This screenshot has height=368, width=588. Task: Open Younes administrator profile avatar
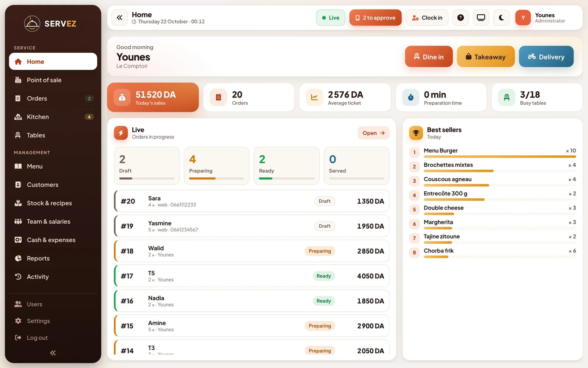click(x=523, y=18)
